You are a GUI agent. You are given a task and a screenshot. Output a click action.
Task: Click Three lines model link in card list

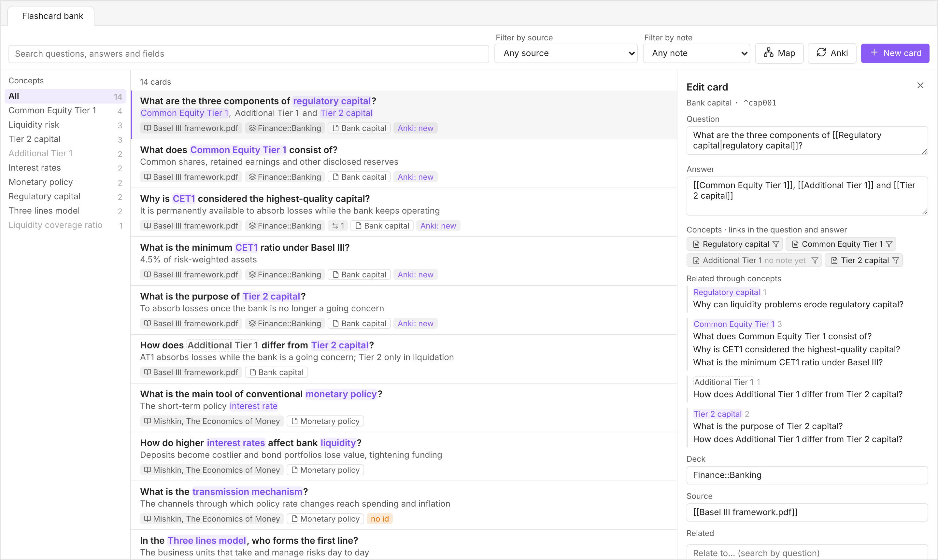tap(206, 541)
